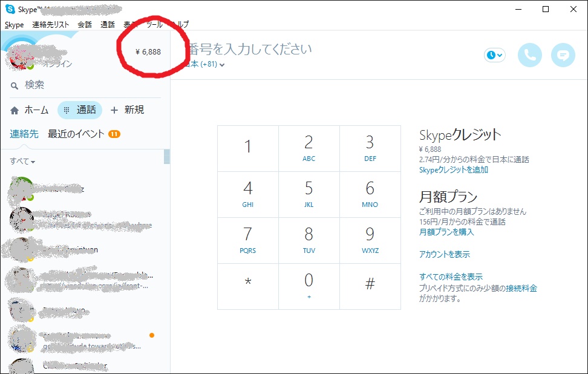Tap dial pad key 4 GHI

(248, 195)
